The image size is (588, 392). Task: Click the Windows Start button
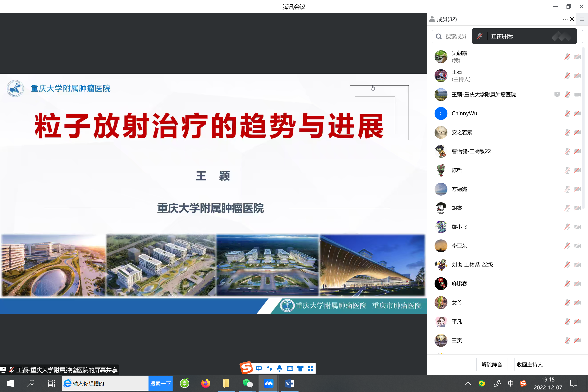[x=10, y=383]
